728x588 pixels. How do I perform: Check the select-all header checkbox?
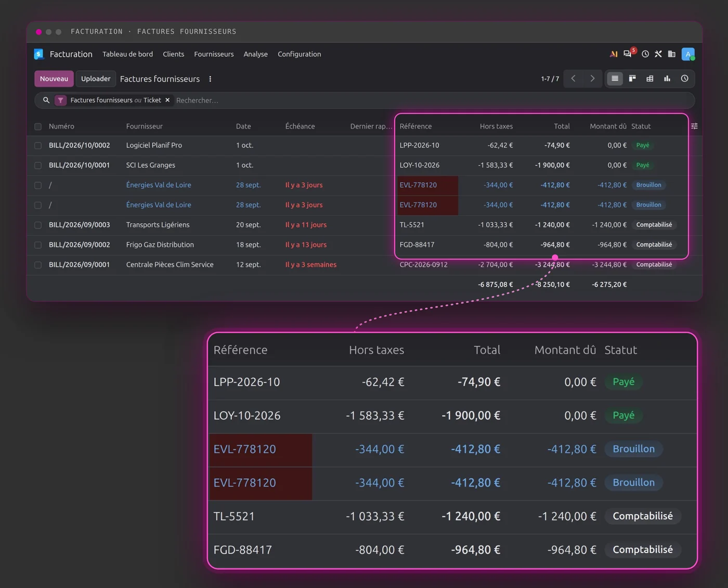coord(38,126)
